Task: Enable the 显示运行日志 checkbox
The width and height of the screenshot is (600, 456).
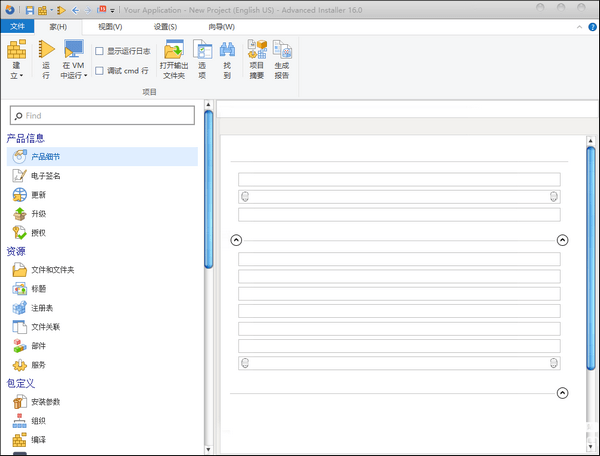Action: (x=99, y=51)
